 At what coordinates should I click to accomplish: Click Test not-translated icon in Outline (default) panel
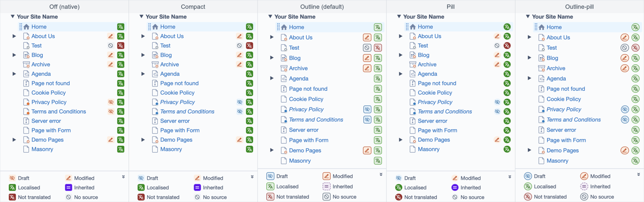point(378,48)
